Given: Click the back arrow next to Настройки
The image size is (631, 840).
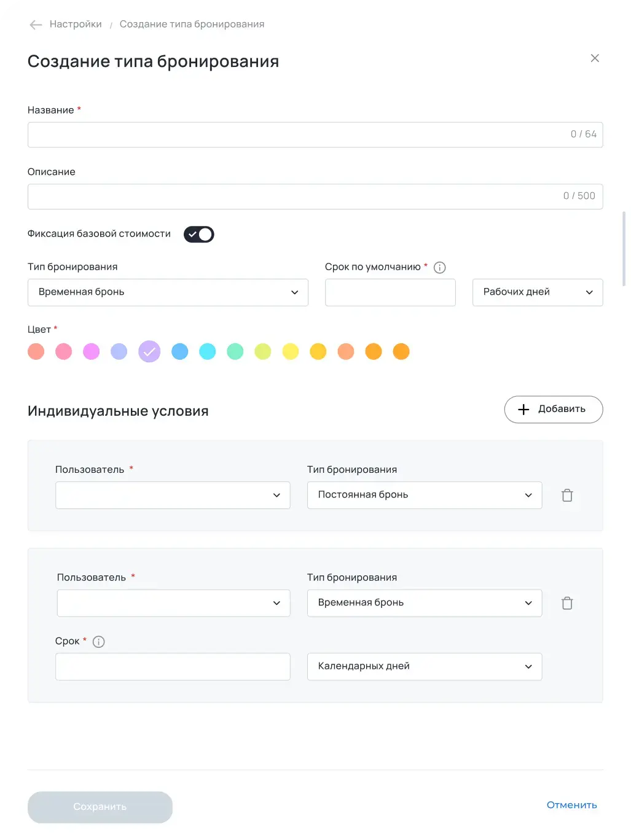Looking at the screenshot, I should (x=36, y=25).
